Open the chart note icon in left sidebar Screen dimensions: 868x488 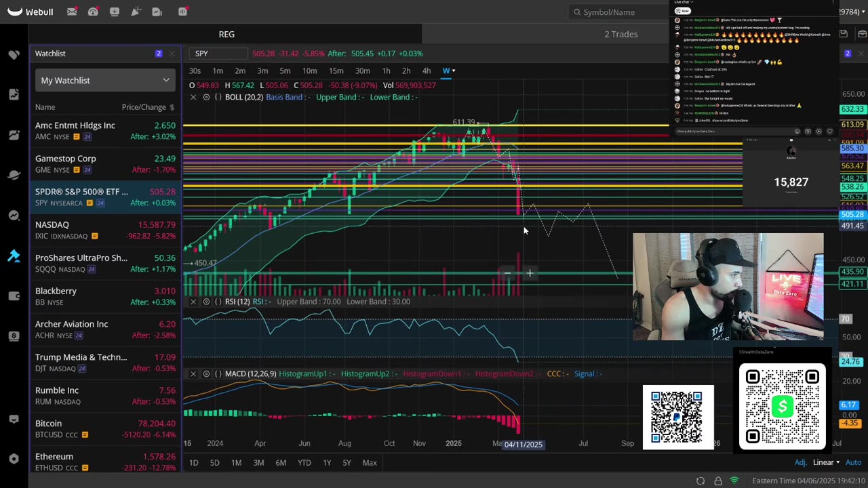click(x=14, y=94)
